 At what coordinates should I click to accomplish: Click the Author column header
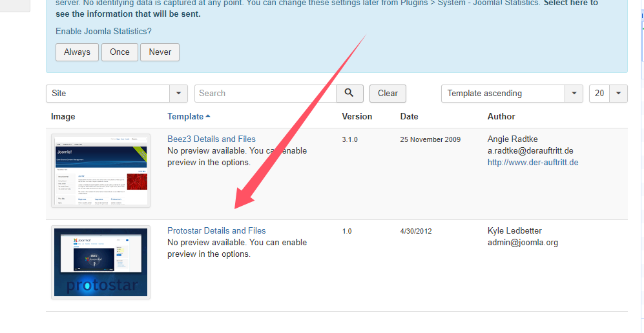[x=501, y=116]
